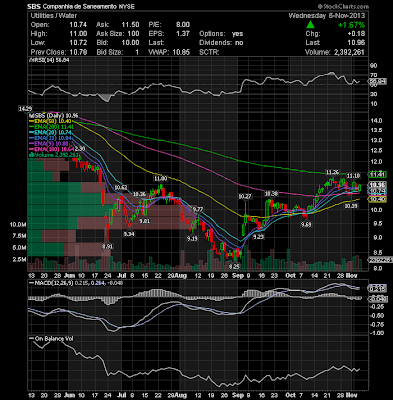Screen dimensions: 393x400
Task: Click the SCTR label
Action: click(x=209, y=52)
